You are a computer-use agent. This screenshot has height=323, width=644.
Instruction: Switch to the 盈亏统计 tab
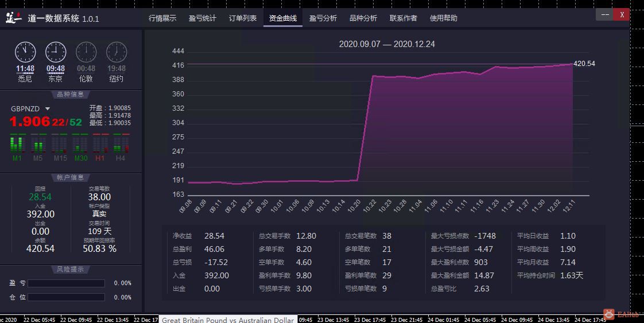(x=203, y=18)
